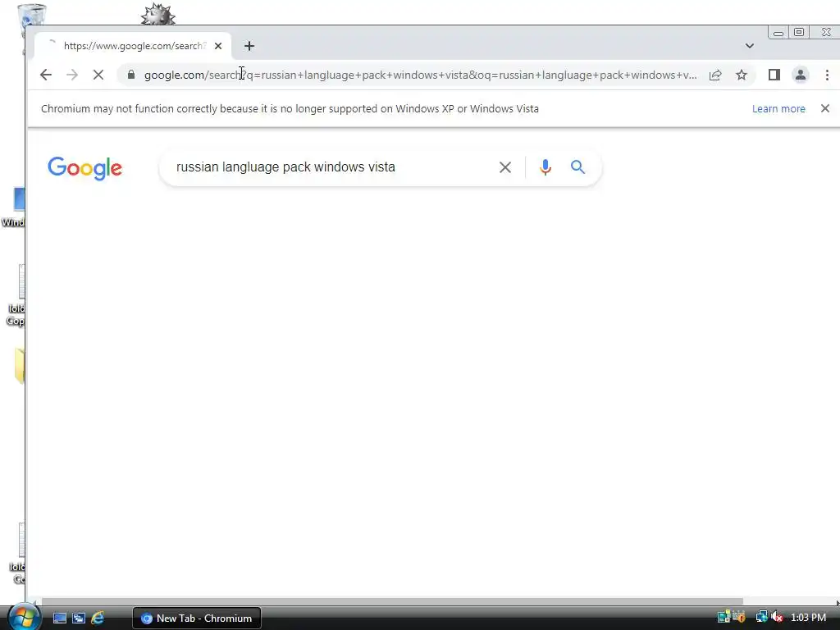The height and width of the screenshot is (630, 840).
Task: Select the URL in address bar
Action: point(421,75)
